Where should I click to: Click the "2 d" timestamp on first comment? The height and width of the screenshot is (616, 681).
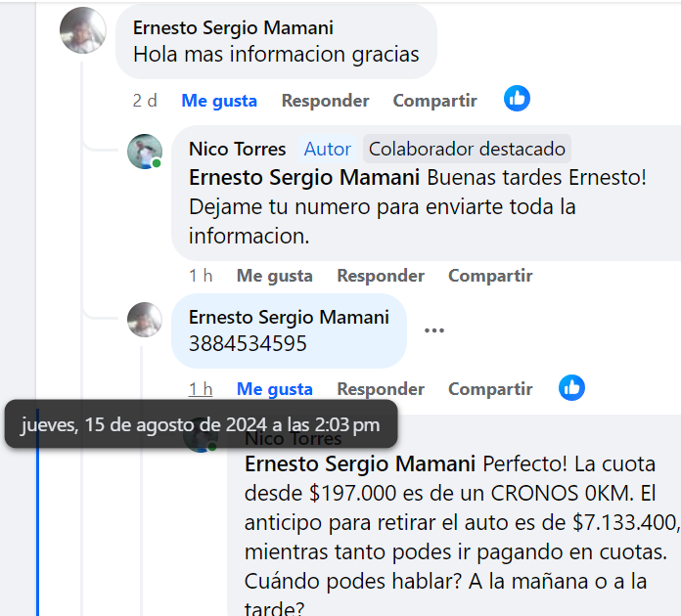[145, 101]
